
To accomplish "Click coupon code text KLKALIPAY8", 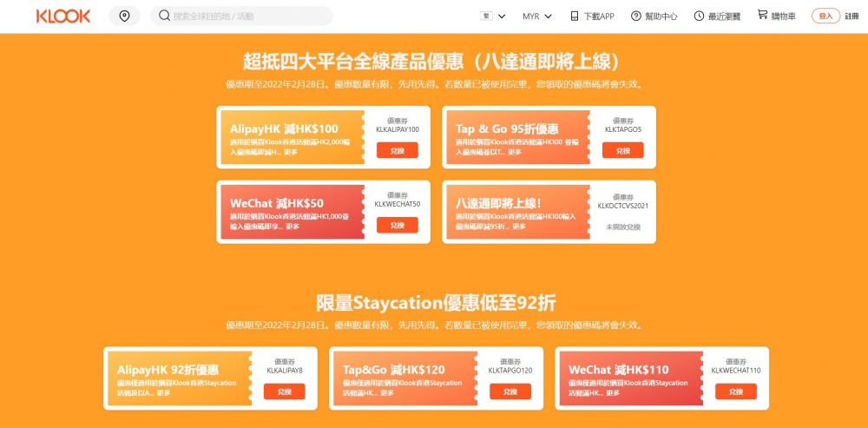I will coord(285,371).
